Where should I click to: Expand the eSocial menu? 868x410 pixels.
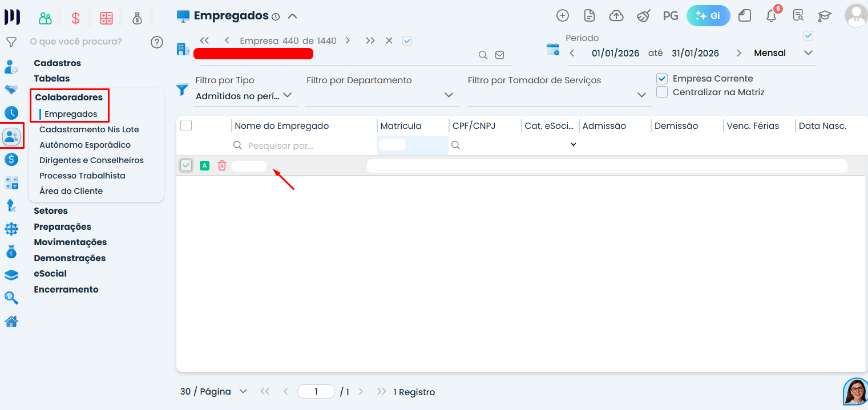click(50, 274)
